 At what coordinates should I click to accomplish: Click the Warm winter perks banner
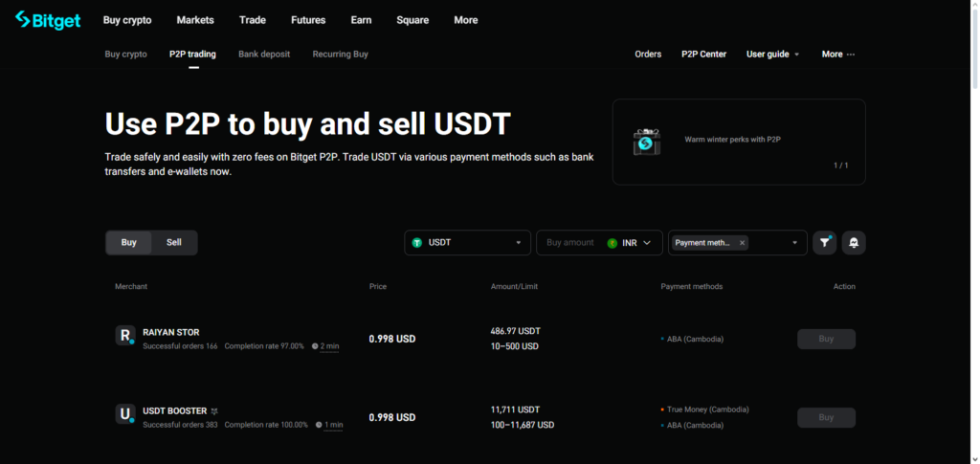tap(739, 142)
